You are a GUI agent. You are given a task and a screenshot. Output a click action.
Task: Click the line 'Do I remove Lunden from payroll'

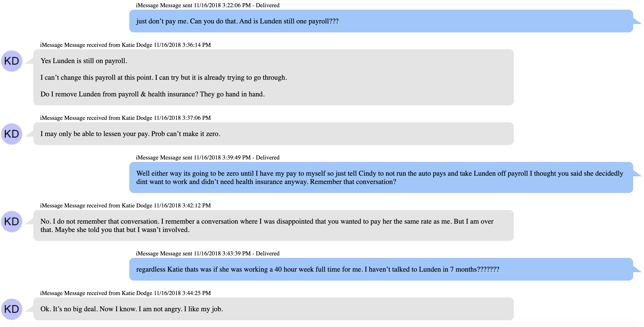(x=152, y=94)
